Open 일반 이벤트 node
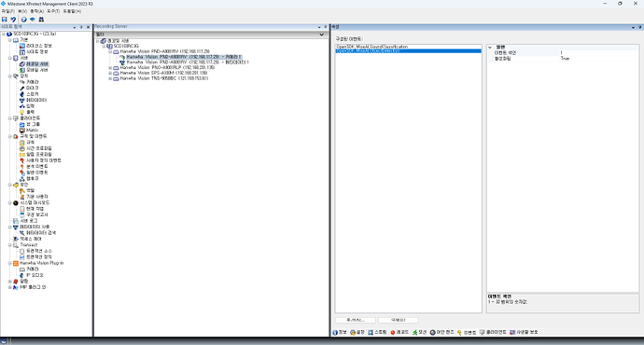644x345 pixels. pyautogui.click(x=37, y=172)
